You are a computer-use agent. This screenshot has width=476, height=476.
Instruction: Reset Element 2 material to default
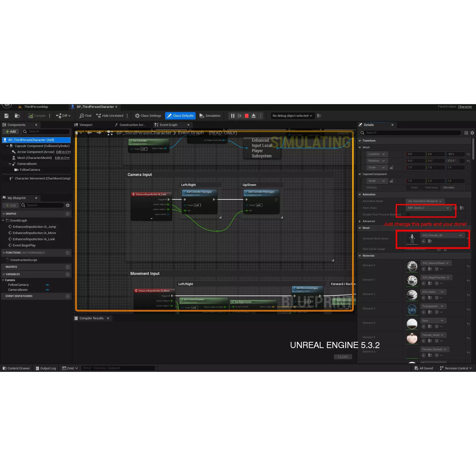point(468,295)
